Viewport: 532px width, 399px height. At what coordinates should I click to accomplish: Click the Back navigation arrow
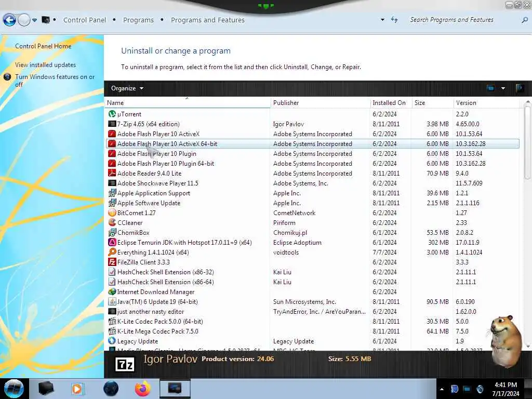pos(9,20)
